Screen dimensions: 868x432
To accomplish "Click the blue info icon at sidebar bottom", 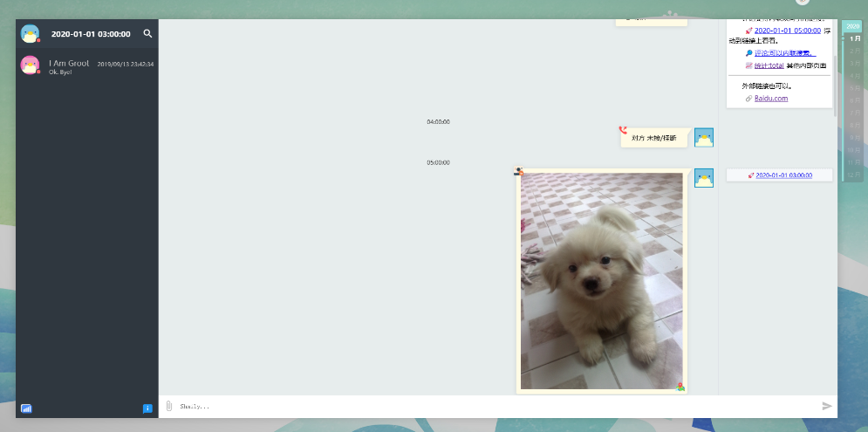I will pos(147,408).
